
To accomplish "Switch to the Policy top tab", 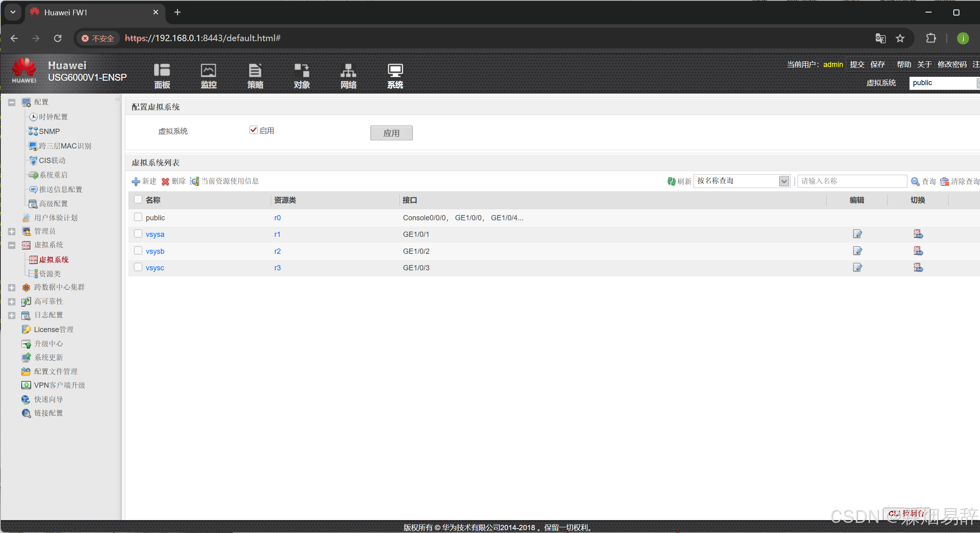I will click(x=255, y=76).
